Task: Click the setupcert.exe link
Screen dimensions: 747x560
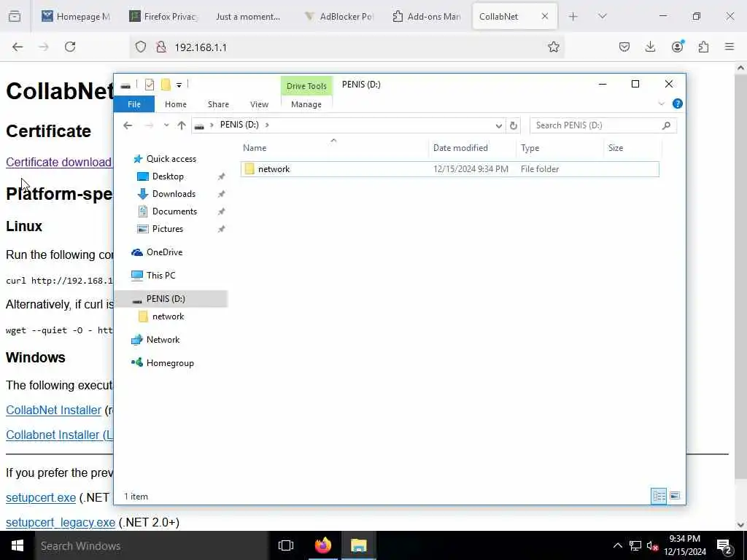Action: (41, 498)
